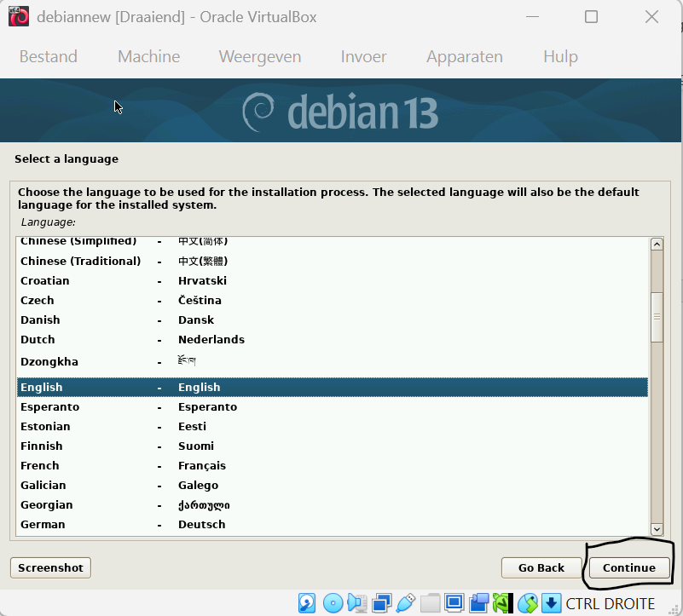Select Croatian in the language list
This screenshot has height=616, width=683.
(x=333, y=281)
